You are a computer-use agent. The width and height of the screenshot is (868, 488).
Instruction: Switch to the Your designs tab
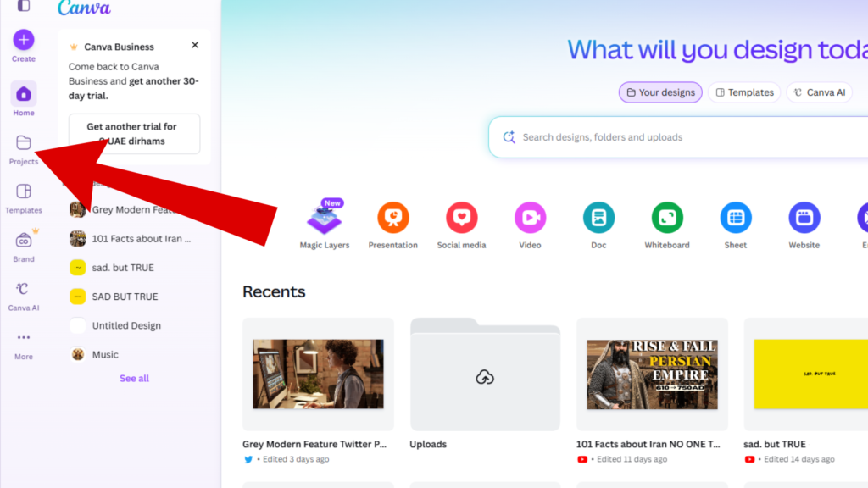659,92
